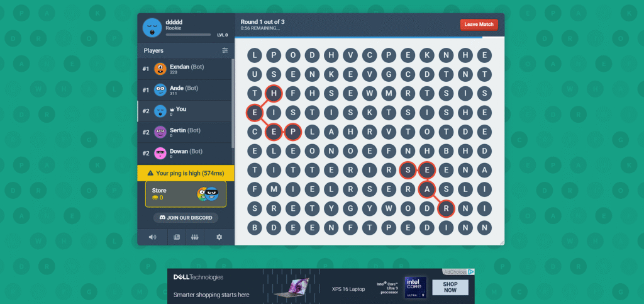Open the settings gear icon
This screenshot has height=304, width=644.
tap(219, 237)
